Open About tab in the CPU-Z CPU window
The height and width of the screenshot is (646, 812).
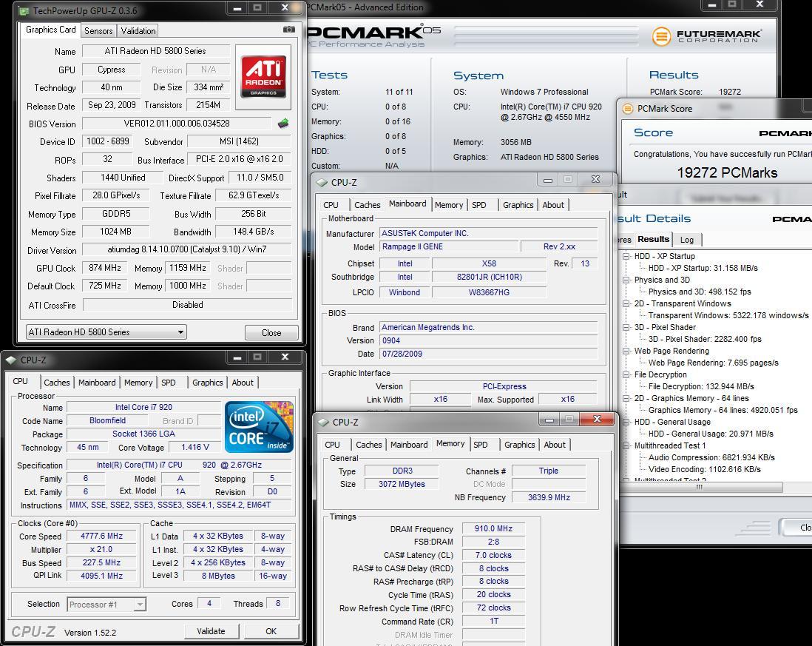click(243, 383)
